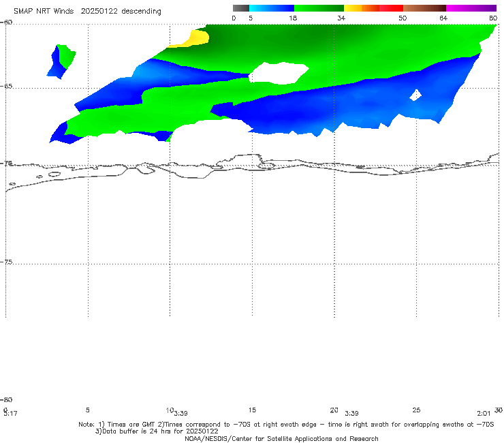Click the swath time '2:01'
Viewport: 504px width, 443px height.
[484, 414]
